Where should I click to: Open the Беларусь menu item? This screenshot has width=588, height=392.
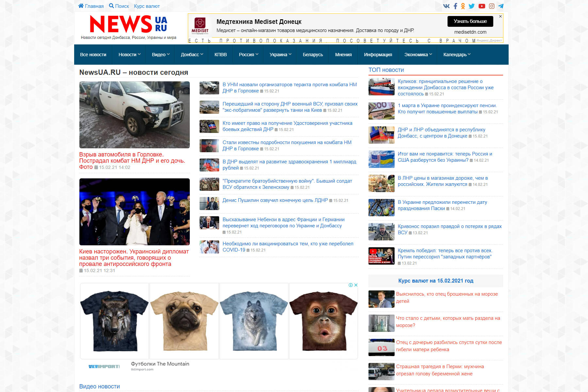click(x=313, y=55)
